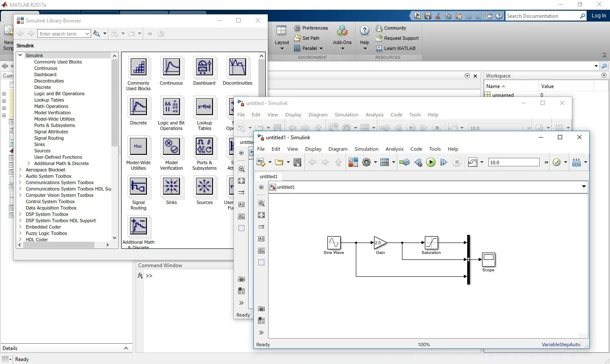Screen dimensions: 610x364
Task: Select the Sine Wave block
Action: 334,243
